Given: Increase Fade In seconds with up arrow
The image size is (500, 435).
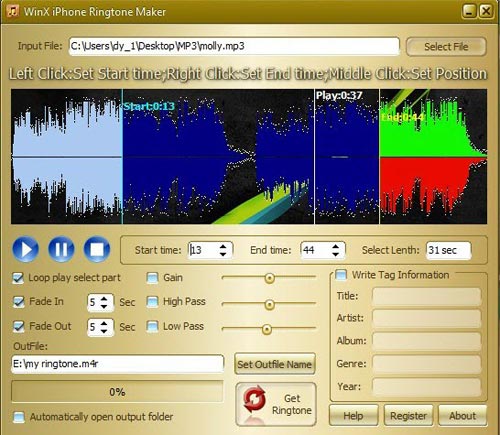Looking at the screenshot, I should (104, 299).
